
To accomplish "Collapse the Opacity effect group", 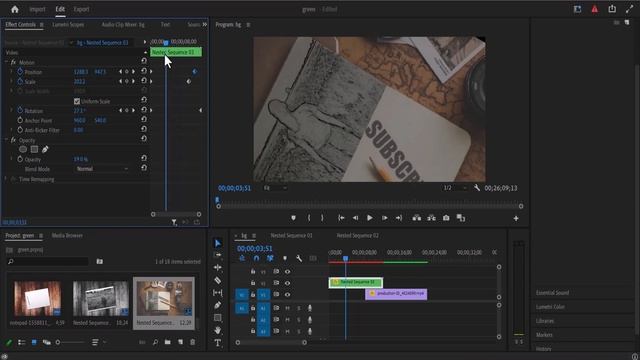I will [7, 140].
